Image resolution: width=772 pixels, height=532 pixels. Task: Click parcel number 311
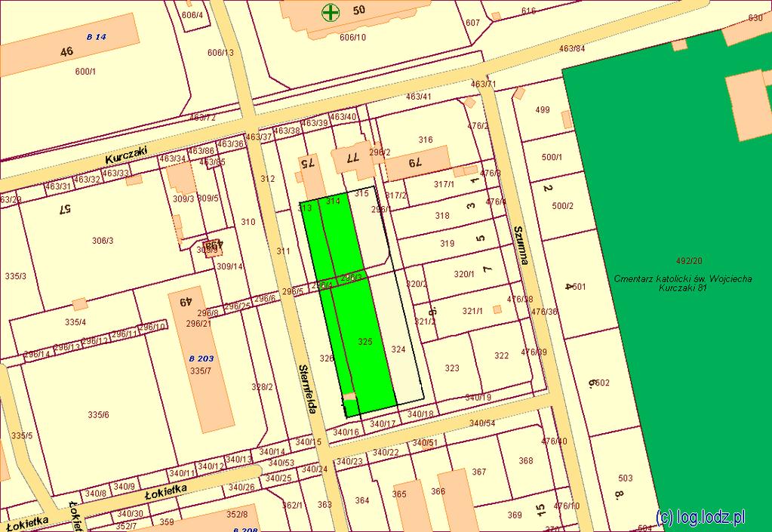pyautogui.click(x=283, y=251)
